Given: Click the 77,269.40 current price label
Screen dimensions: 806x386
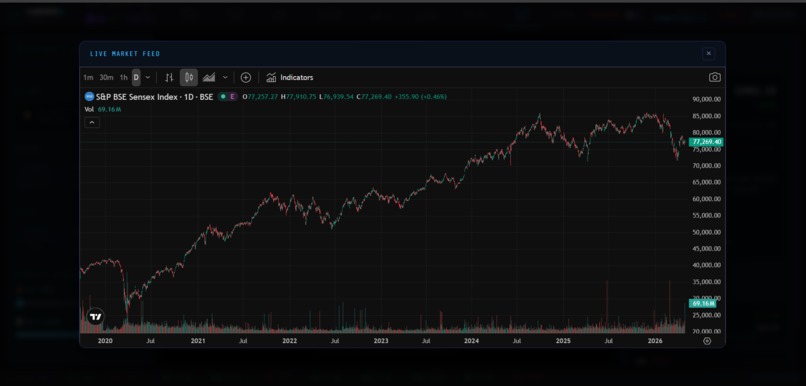Looking at the screenshot, I should click(x=707, y=142).
